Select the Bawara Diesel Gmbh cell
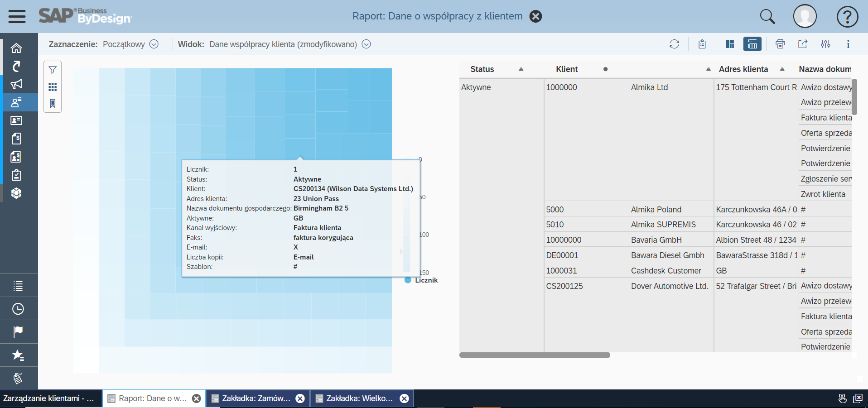The width and height of the screenshot is (868, 408). pyautogui.click(x=671, y=255)
